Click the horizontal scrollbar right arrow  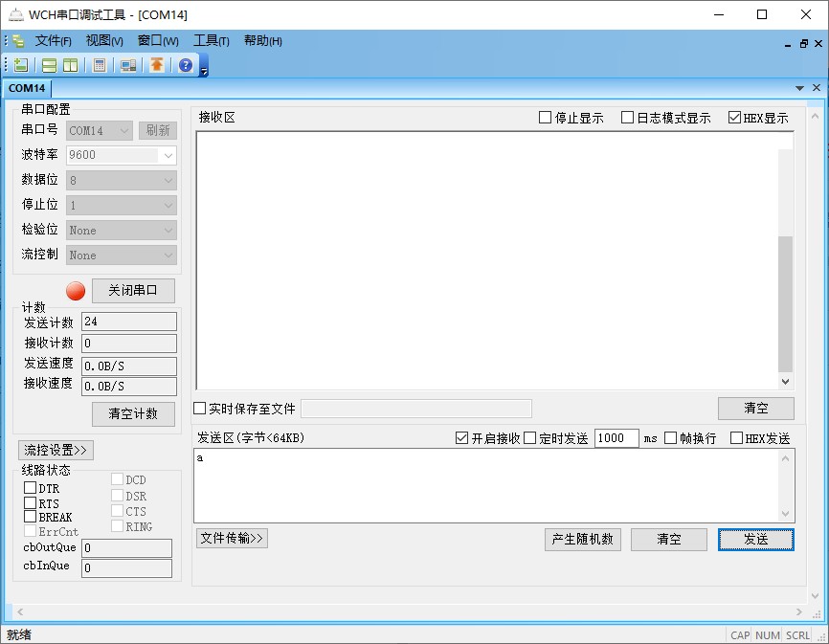[x=799, y=611]
